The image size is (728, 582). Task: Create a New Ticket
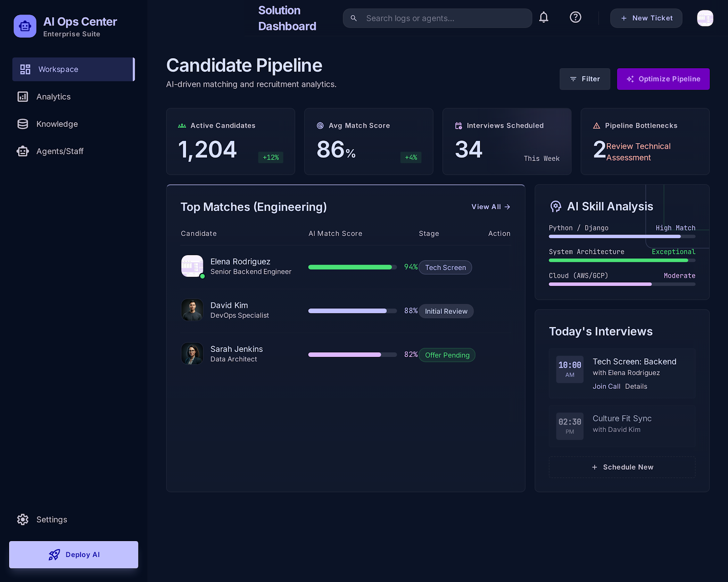click(x=646, y=18)
